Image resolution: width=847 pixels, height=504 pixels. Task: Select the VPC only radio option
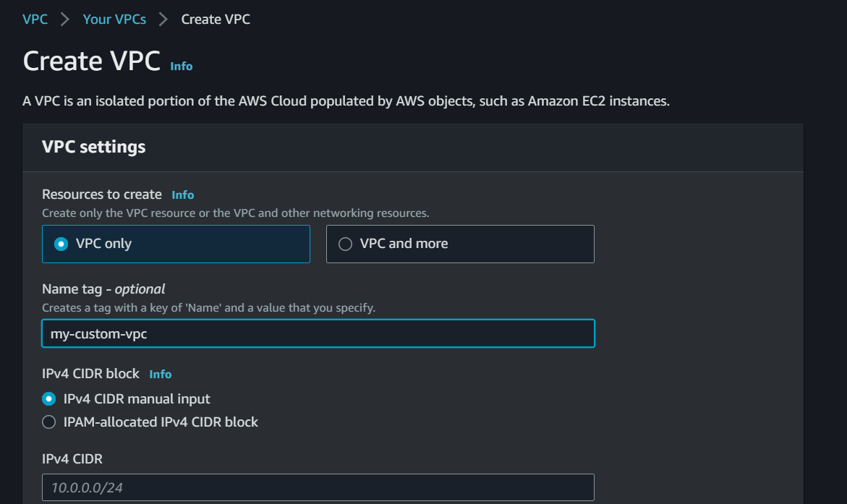[x=61, y=244]
